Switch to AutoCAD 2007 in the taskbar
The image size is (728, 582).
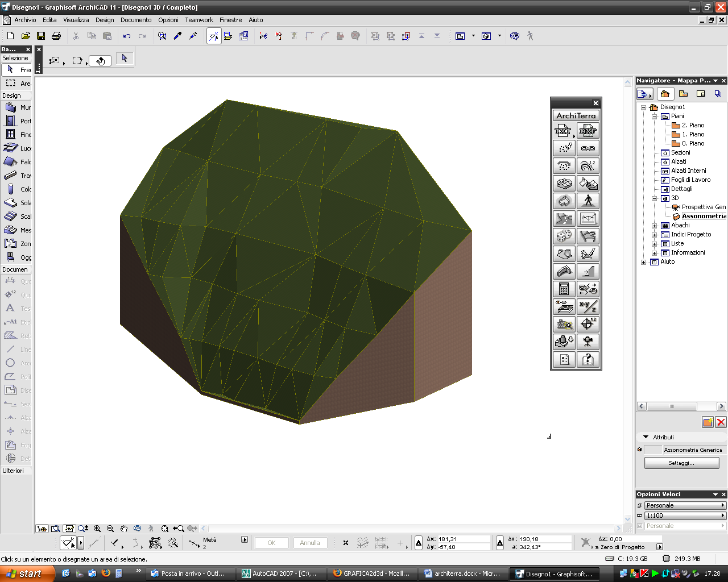pyautogui.click(x=279, y=573)
